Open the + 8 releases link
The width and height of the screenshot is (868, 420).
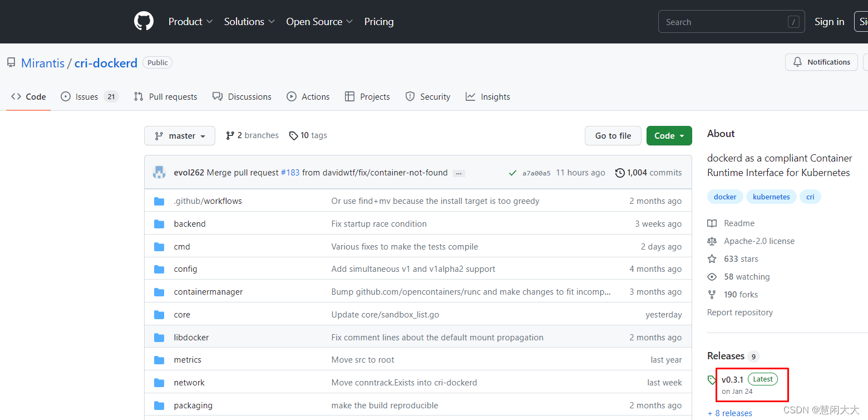pos(729,413)
